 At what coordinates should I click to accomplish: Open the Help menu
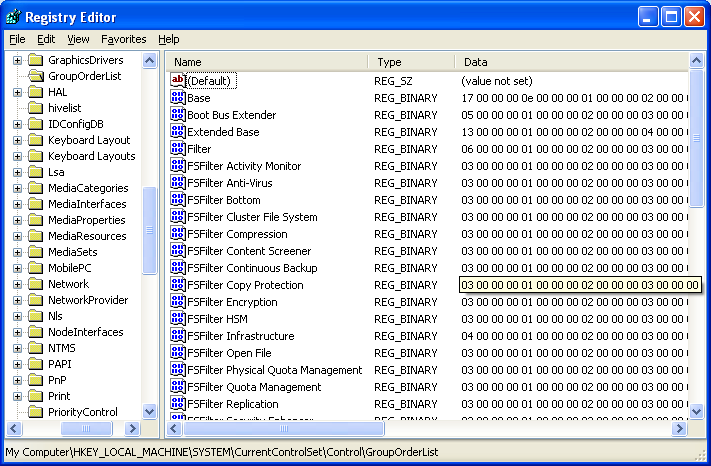coord(169,39)
